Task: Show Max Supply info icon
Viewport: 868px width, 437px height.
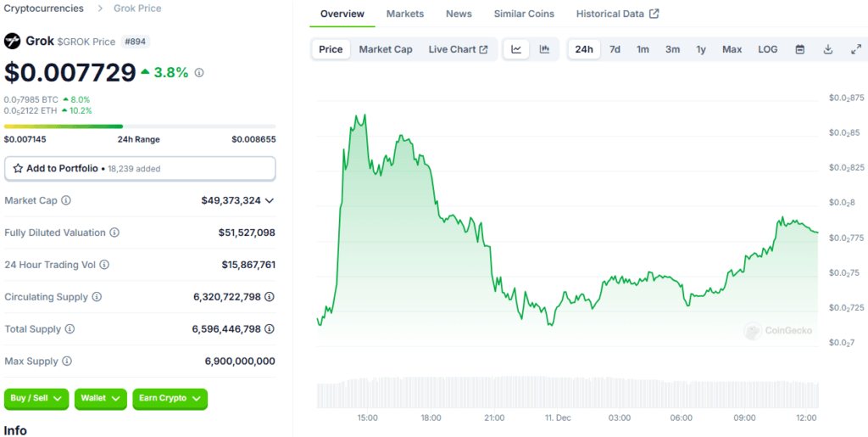Action: (x=67, y=361)
